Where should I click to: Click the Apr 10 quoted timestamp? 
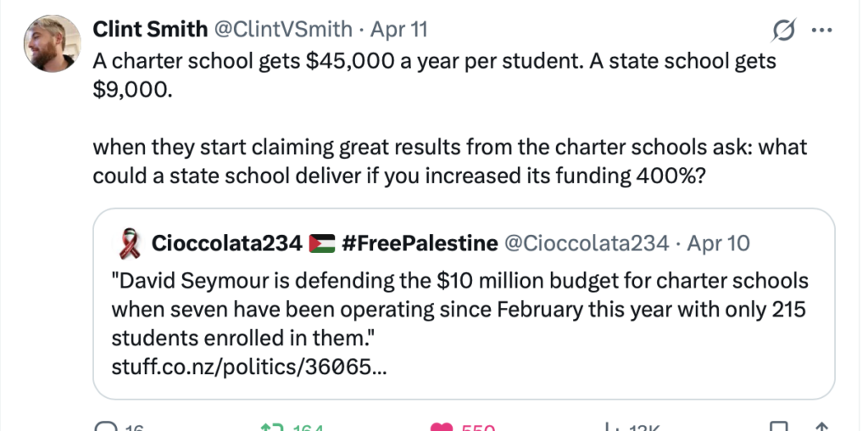click(x=718, y=244)
